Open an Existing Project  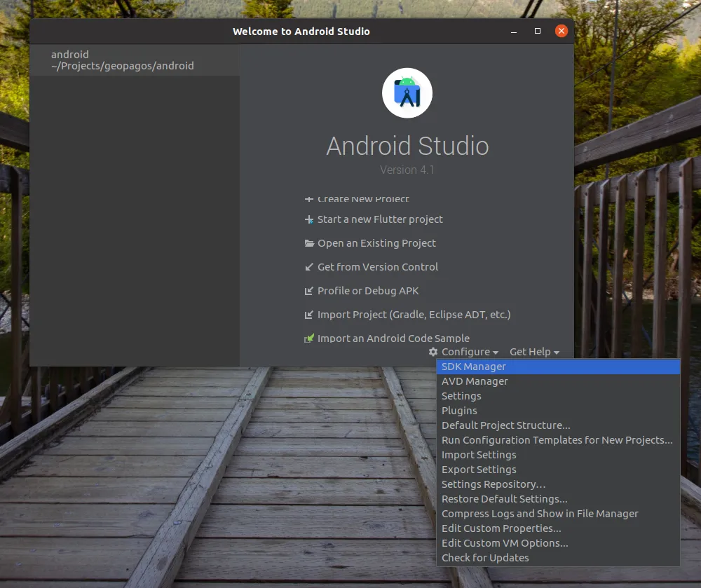pos(376,243)
